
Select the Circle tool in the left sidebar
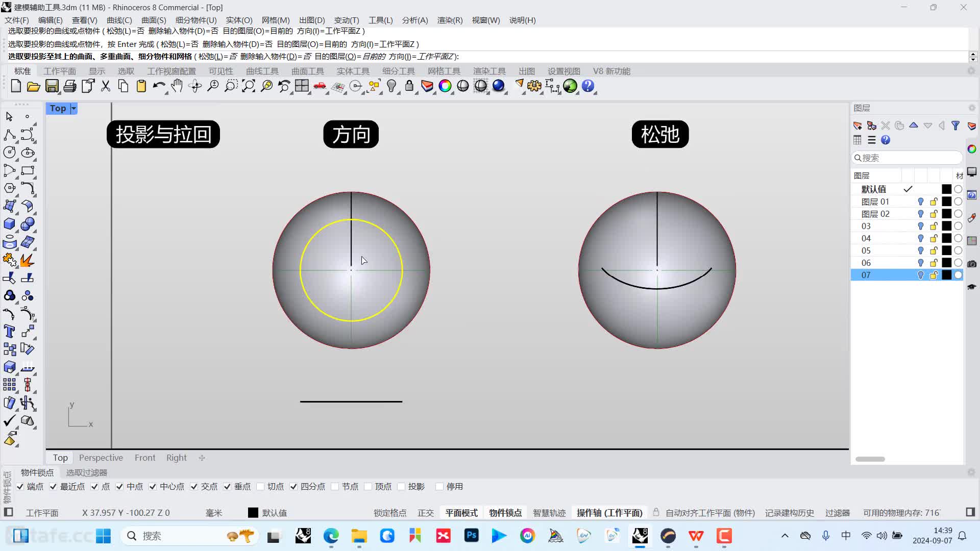coord(9,153)
